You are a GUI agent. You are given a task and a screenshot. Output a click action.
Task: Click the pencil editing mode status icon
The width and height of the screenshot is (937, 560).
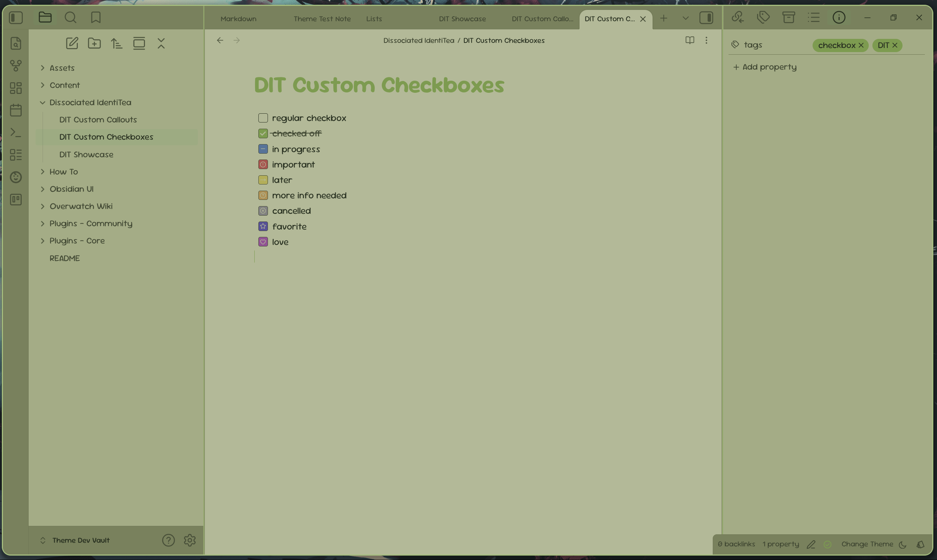tap(811, 544)
